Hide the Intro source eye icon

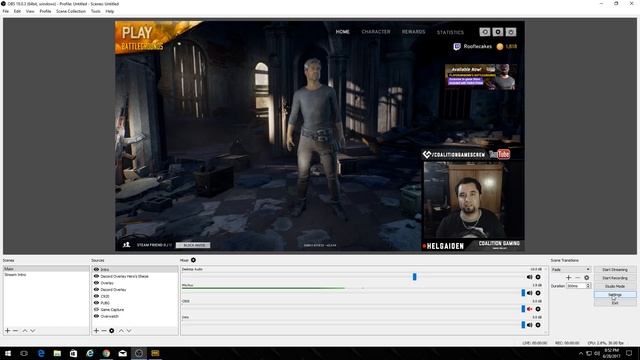[x=96, y=269]
